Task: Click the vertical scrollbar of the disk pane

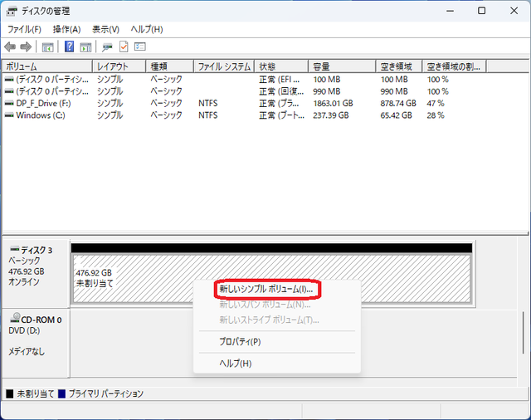Action: click(524, 333)
